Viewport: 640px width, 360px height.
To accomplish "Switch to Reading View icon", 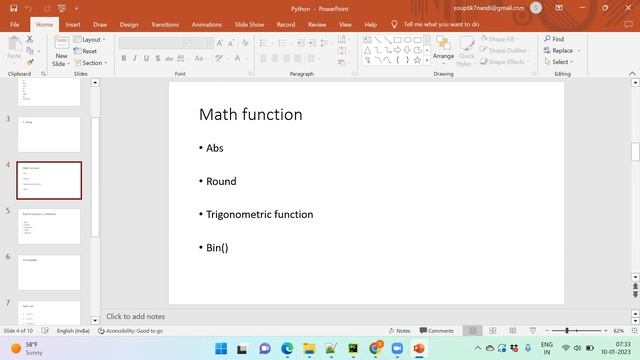I will tap(513, 331).
